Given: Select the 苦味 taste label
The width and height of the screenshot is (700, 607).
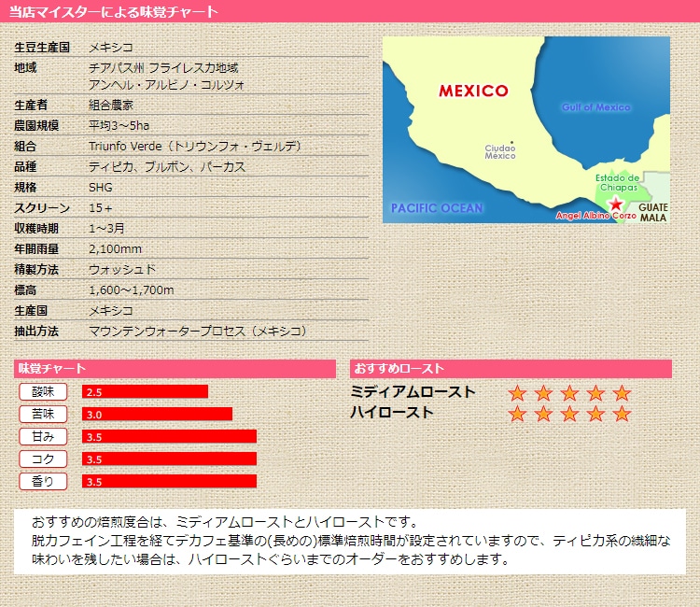Looking at the screenshot, I should click(43, 414).
